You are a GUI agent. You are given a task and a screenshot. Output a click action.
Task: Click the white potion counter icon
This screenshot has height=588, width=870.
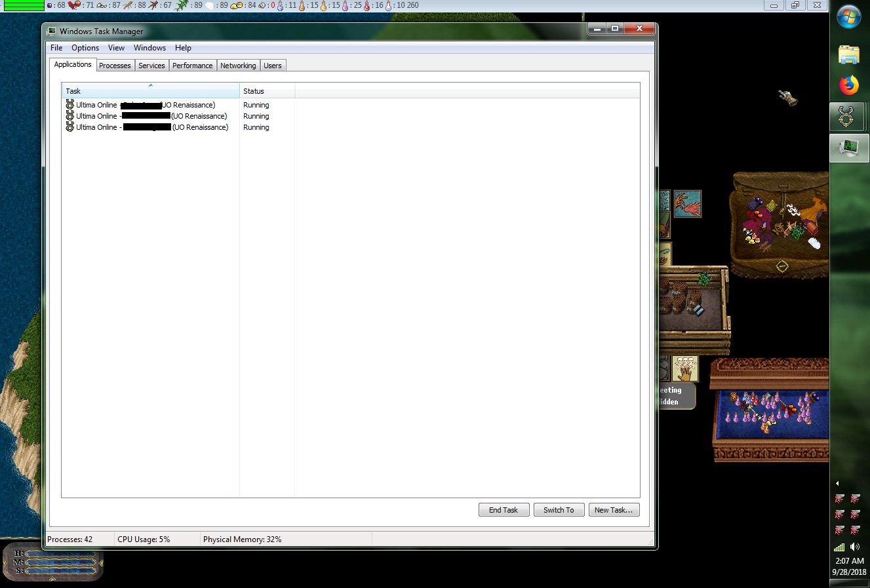388,5
